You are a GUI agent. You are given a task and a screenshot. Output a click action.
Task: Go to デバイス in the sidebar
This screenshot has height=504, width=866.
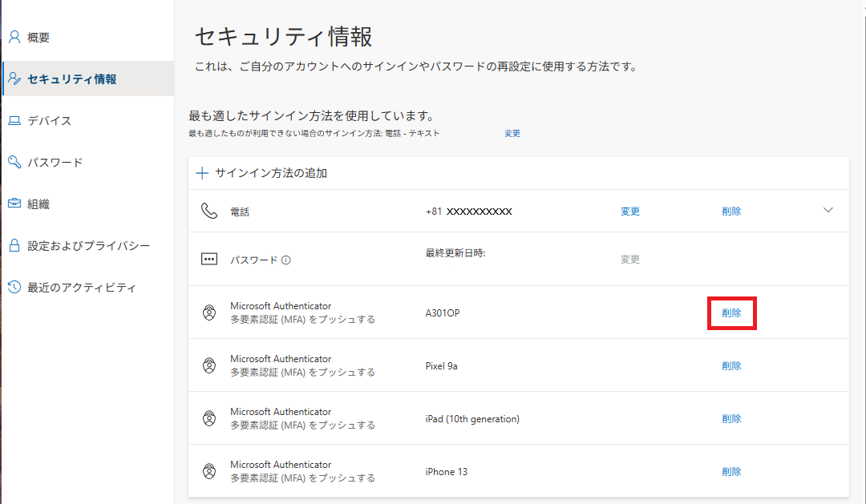coord(49,121)
